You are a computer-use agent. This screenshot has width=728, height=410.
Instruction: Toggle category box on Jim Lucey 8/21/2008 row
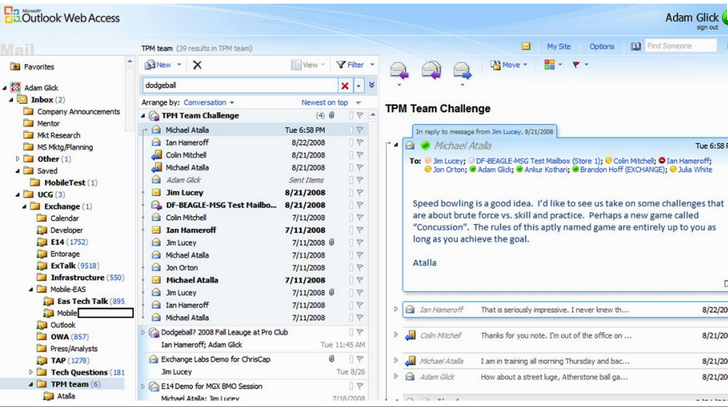point(351,192)
